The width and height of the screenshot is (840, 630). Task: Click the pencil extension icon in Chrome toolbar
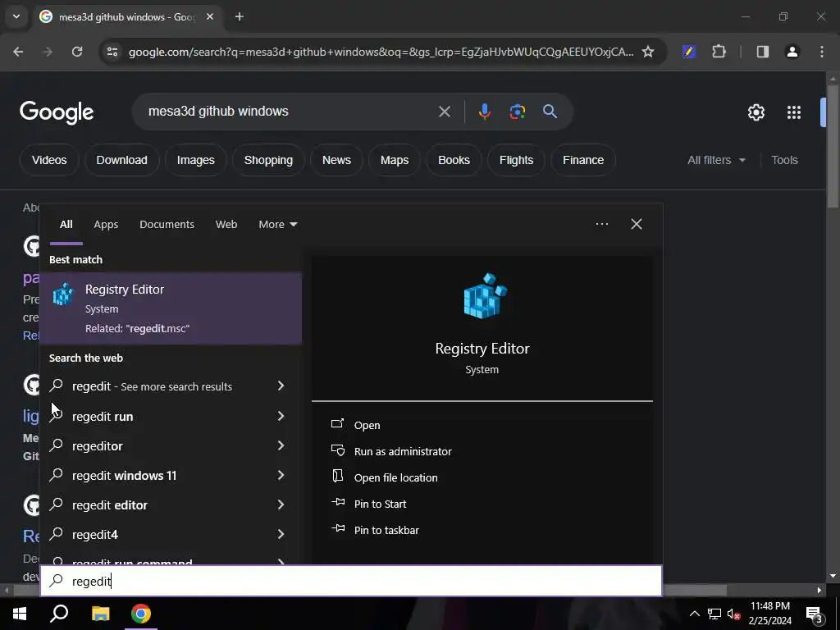689,52
